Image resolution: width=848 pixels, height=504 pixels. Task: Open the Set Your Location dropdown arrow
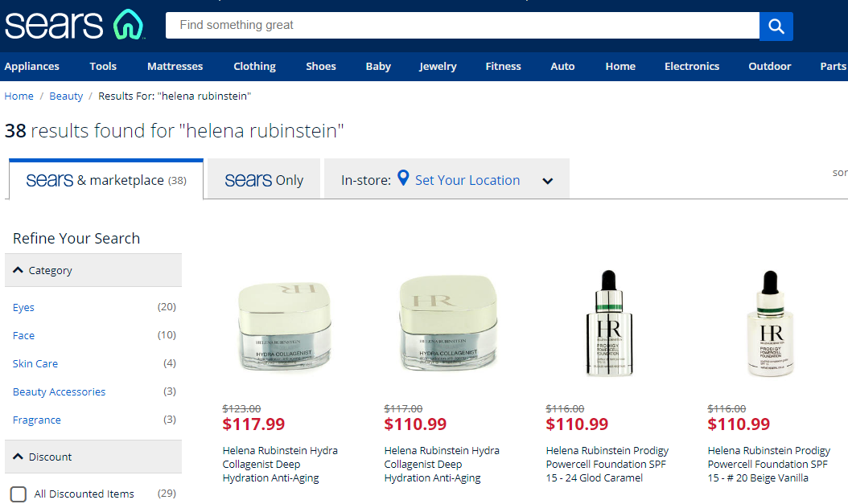(547, 181)
